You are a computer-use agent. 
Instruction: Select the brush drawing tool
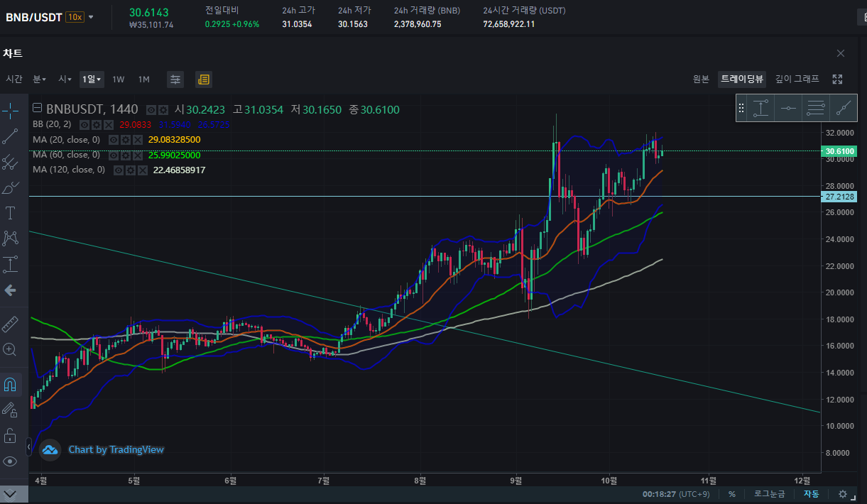coord(10,187)
